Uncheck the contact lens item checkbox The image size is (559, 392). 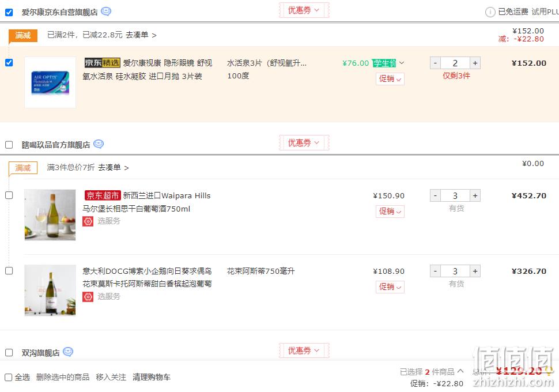(9, 63)
